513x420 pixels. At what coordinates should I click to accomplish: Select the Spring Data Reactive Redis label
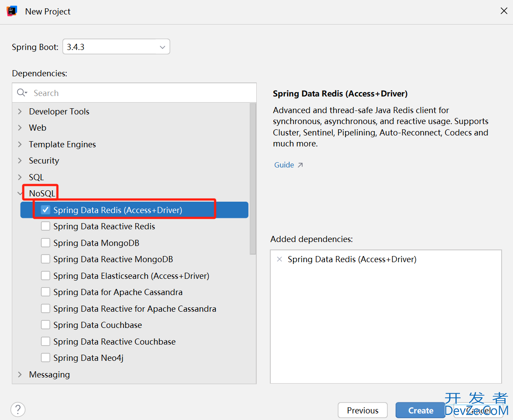tap(104, 226)
